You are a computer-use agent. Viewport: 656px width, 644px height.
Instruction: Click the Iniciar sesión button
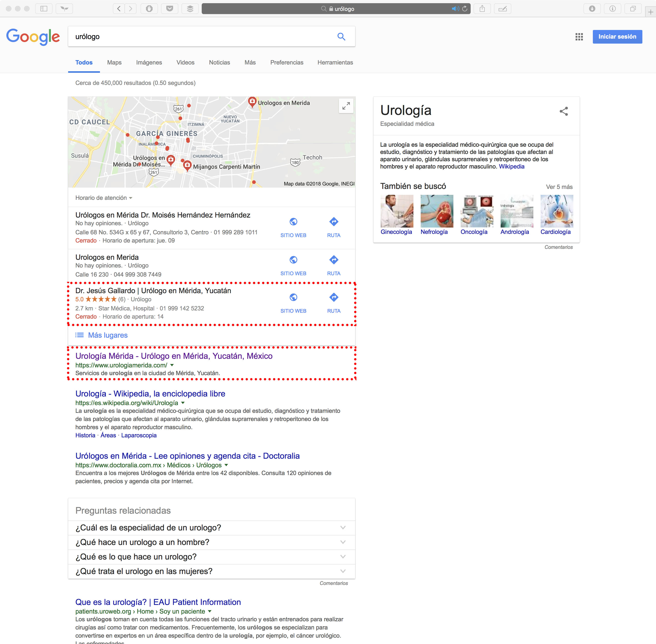617,37
